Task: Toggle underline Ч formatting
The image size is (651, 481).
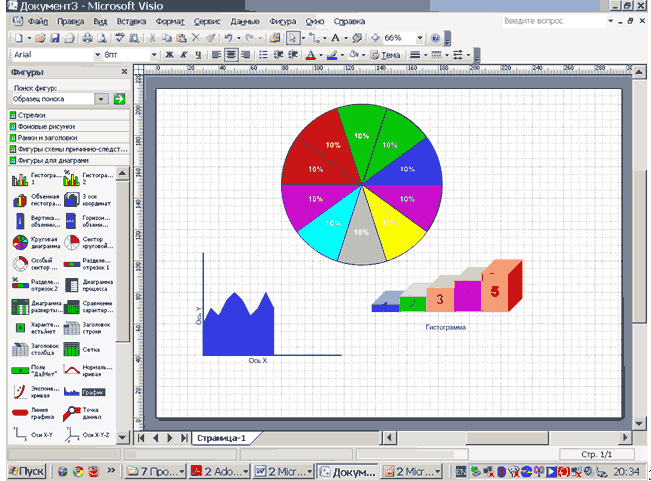Action: pyautogui.click(x=198, y=55)
